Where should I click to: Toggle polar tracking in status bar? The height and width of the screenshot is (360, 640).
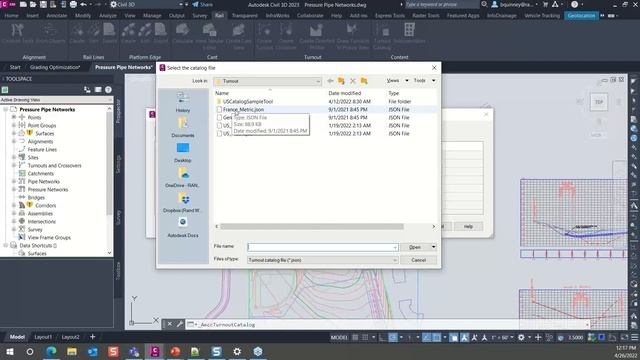[x=393, y=337]
